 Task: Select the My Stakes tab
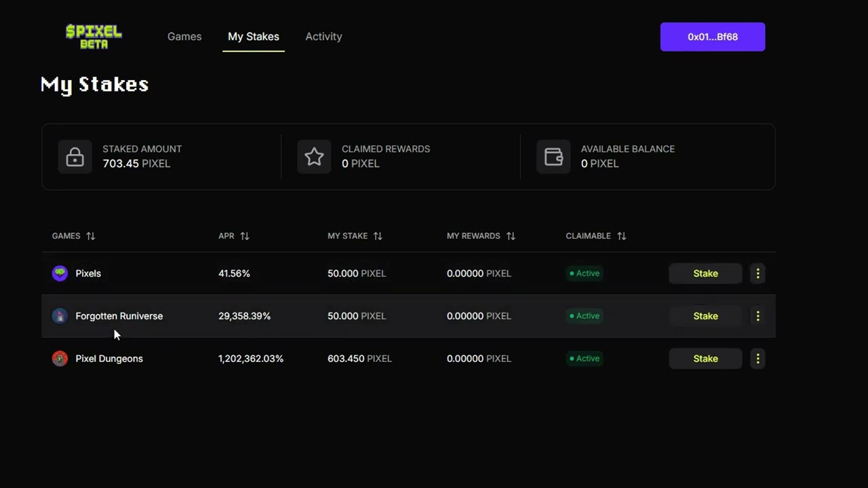pos(254,37)
